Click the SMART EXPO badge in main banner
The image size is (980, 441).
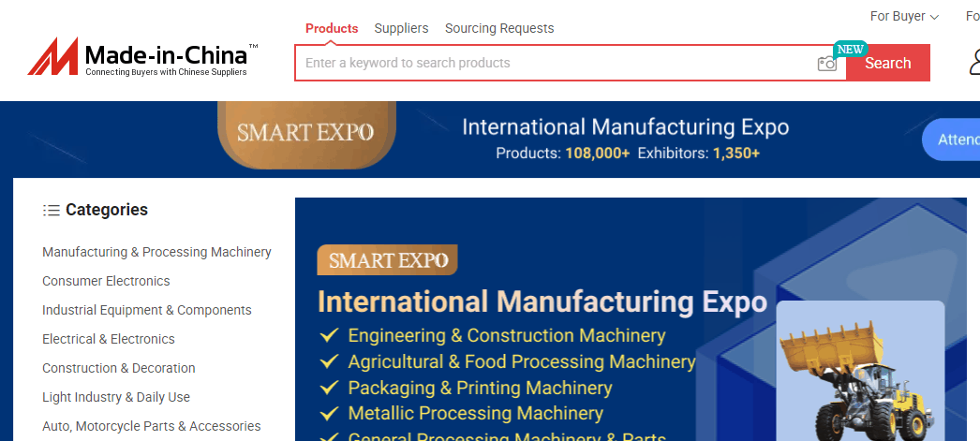pyautogui.click(x=388, y=260)
